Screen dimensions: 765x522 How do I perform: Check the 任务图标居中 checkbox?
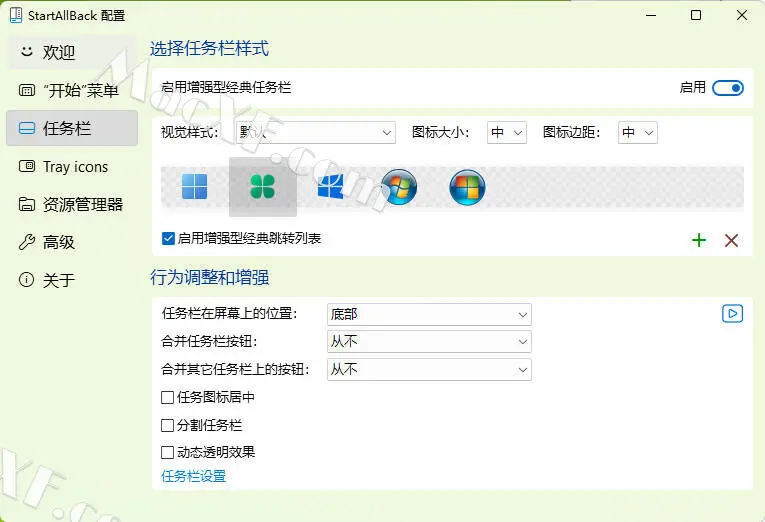[x=167, y=398]
